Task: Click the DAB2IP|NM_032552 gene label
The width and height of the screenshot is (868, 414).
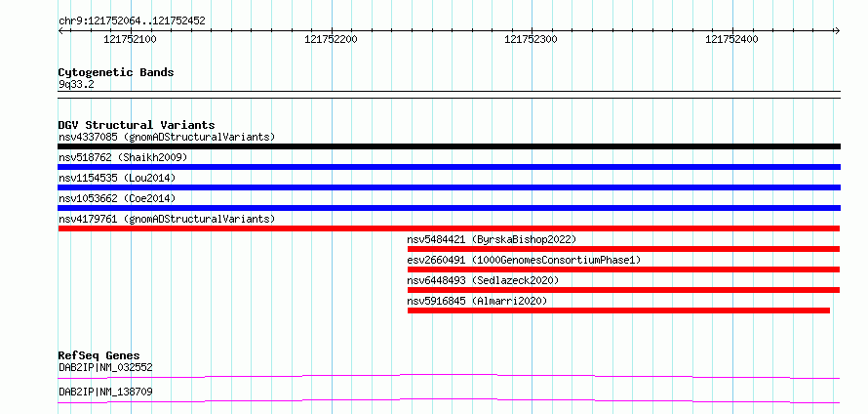Action: tap(105, 367)
